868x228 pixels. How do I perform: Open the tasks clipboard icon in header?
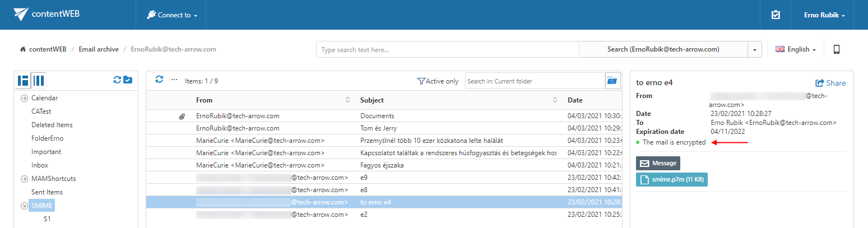coord(776,15)
